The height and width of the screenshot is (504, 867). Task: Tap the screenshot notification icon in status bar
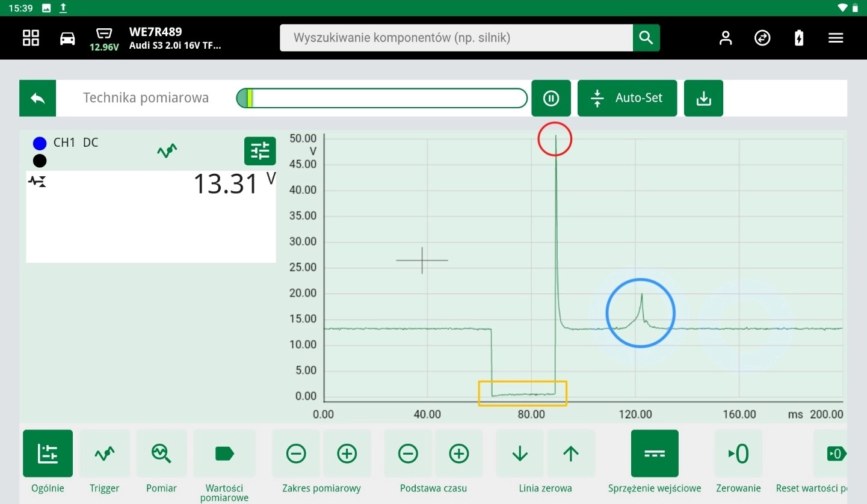[x=46, y=8]
